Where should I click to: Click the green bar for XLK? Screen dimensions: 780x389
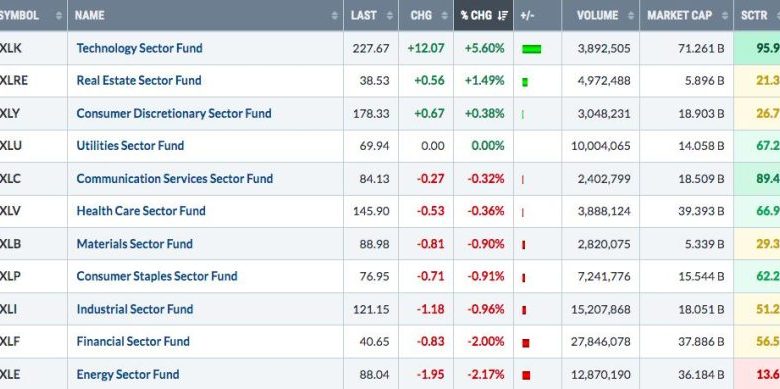(x=531, y=49)
